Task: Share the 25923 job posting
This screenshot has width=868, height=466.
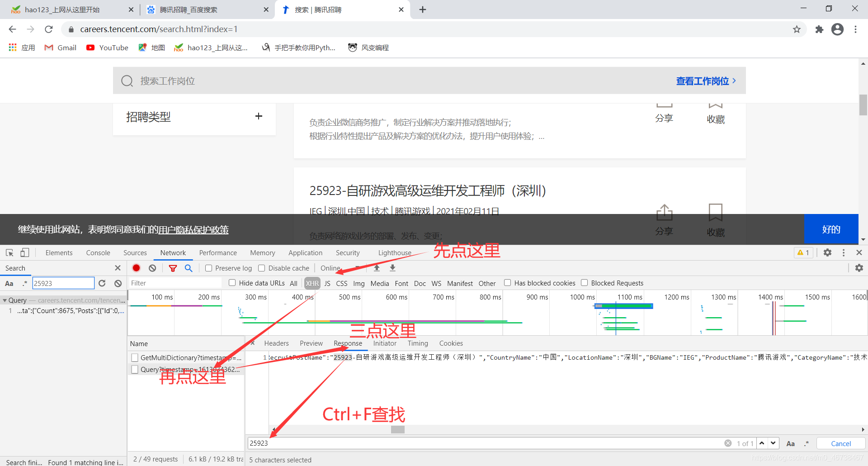Action: coord(664,220)
